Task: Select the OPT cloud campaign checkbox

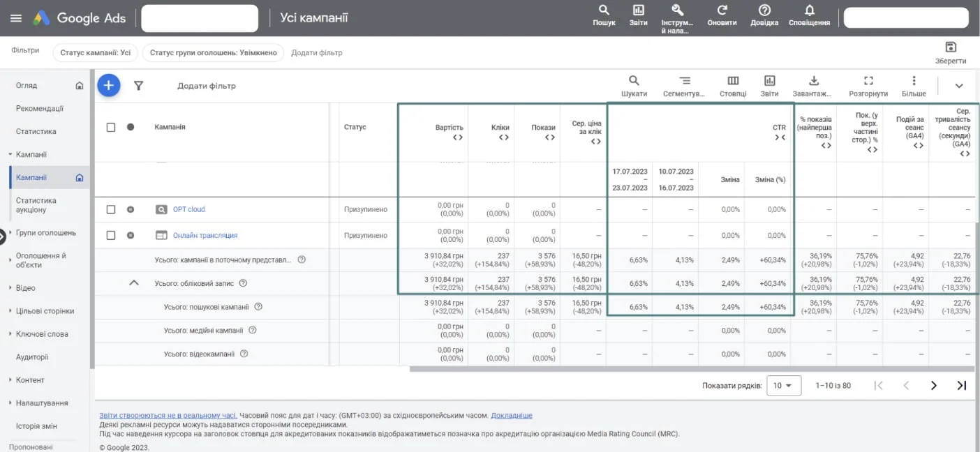Action: pyautogui.click(x=110, y=209)
